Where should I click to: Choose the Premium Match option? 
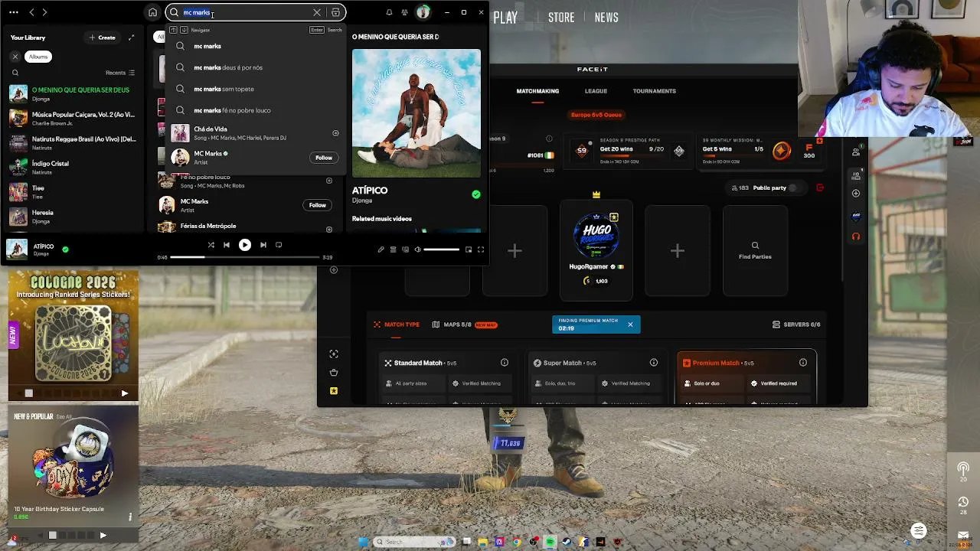pyautogui.click(x=746, y=377)
